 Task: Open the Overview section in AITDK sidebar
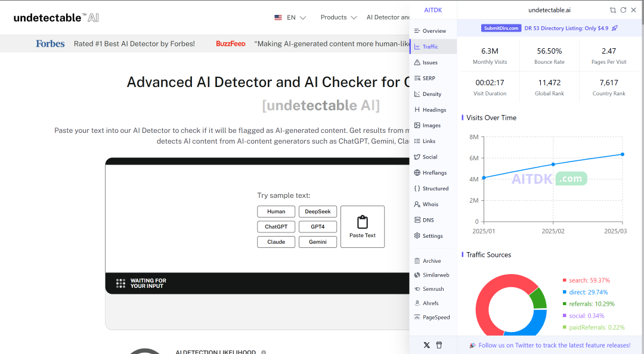coord(433,31)
